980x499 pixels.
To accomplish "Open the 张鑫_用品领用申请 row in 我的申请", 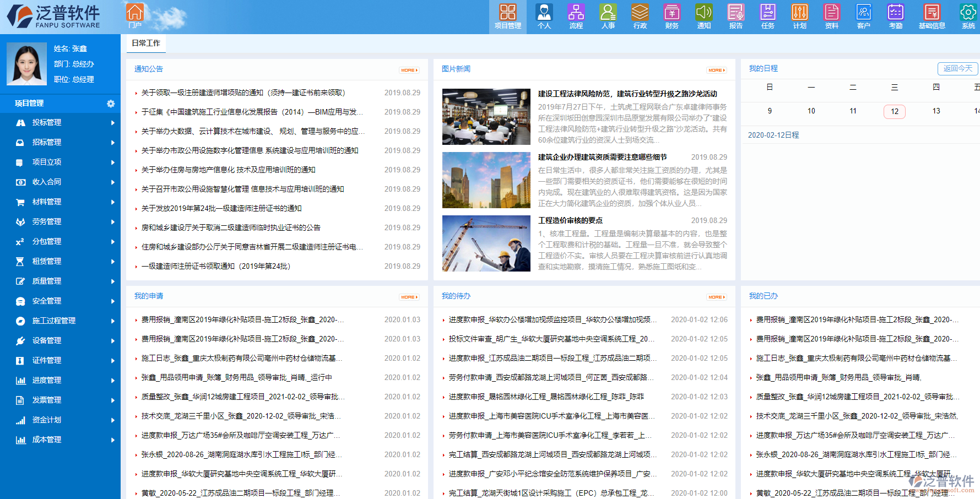I will point(237,377).
